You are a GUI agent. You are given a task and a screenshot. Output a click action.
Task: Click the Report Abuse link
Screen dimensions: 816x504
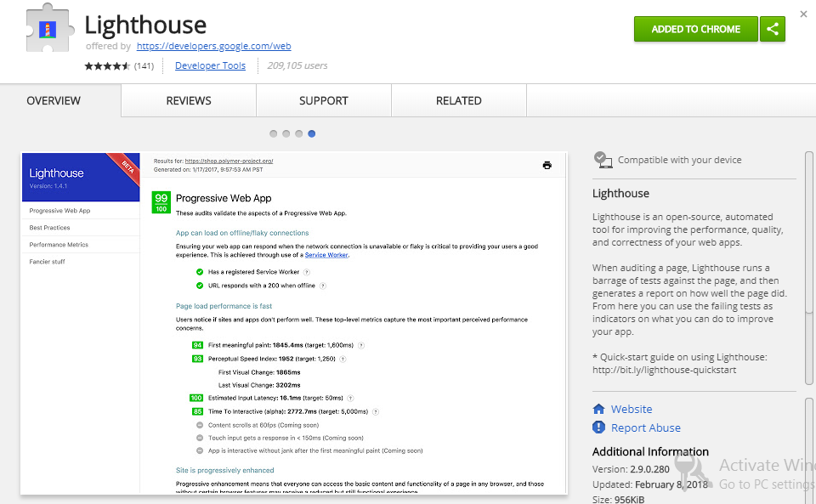[646, 428]
